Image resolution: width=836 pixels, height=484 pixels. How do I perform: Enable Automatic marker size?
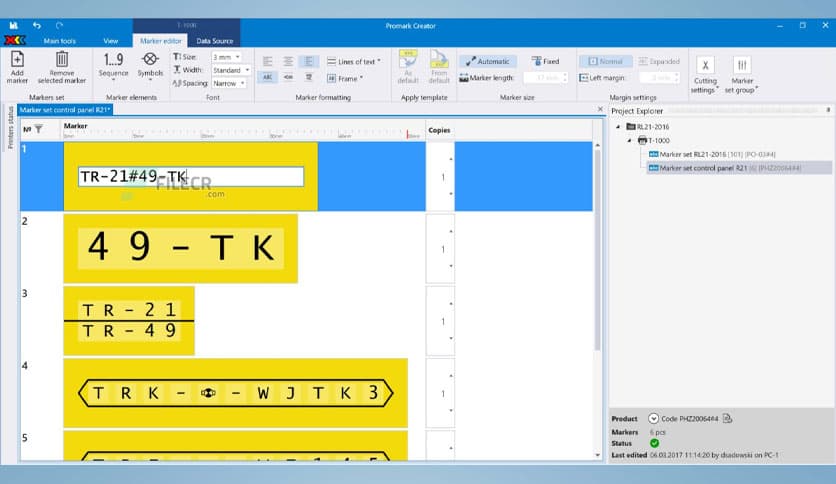click(487, 61)
